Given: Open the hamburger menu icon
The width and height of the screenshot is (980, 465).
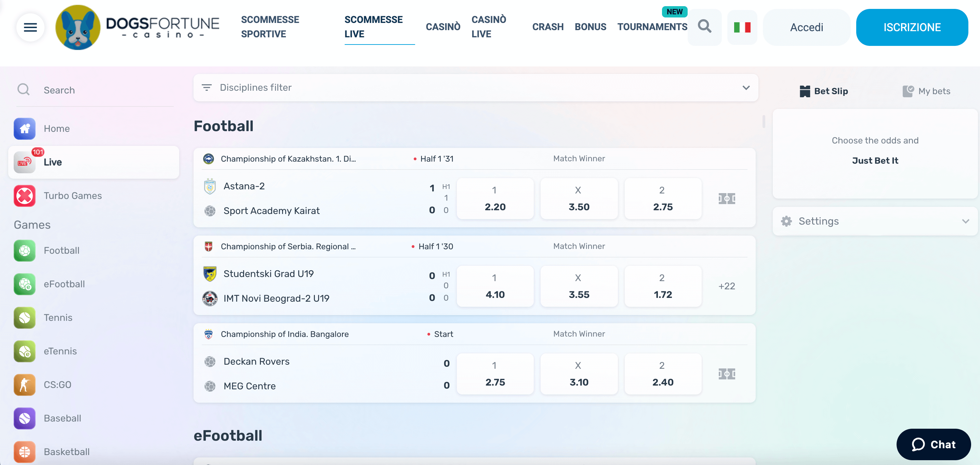Looking at the screenshot, I should pos(30,27).
